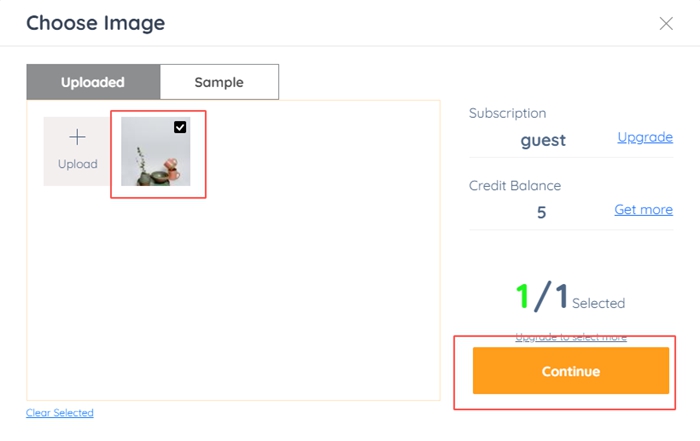Switch to the Sample tab
Image resolution: width=700 pixels, height=441 pixels.
pos(219,82)
